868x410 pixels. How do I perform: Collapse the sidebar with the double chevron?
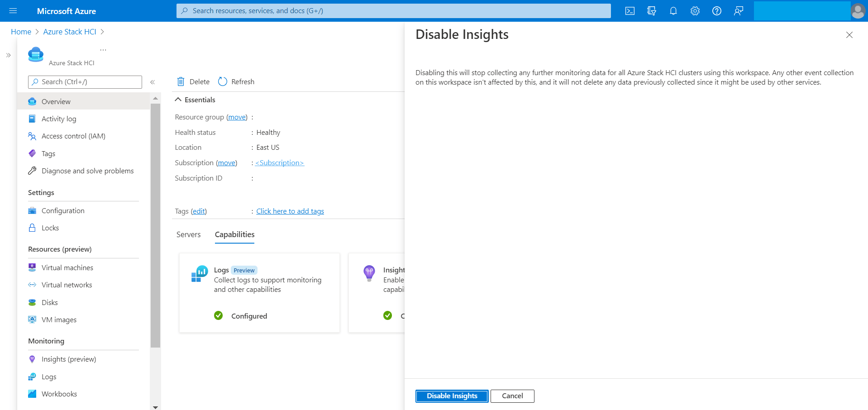(153, 82)
